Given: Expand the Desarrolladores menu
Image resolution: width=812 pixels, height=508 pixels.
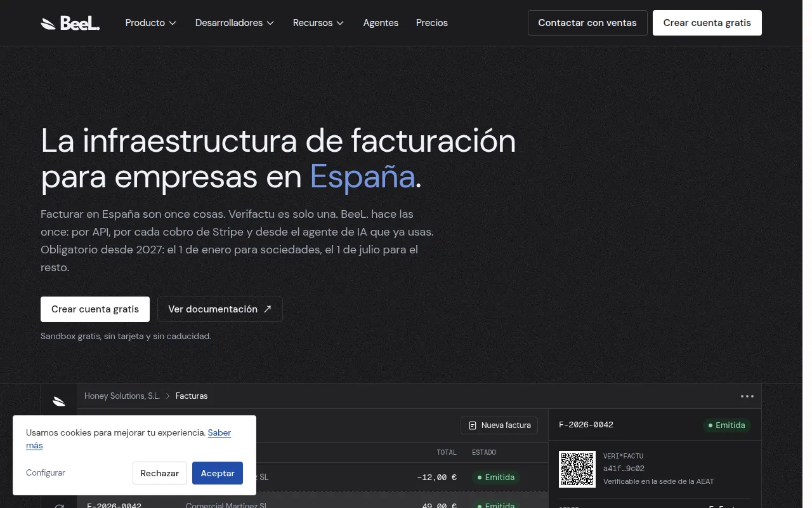Looking at the screenshot, I should [x=235, y=23].
